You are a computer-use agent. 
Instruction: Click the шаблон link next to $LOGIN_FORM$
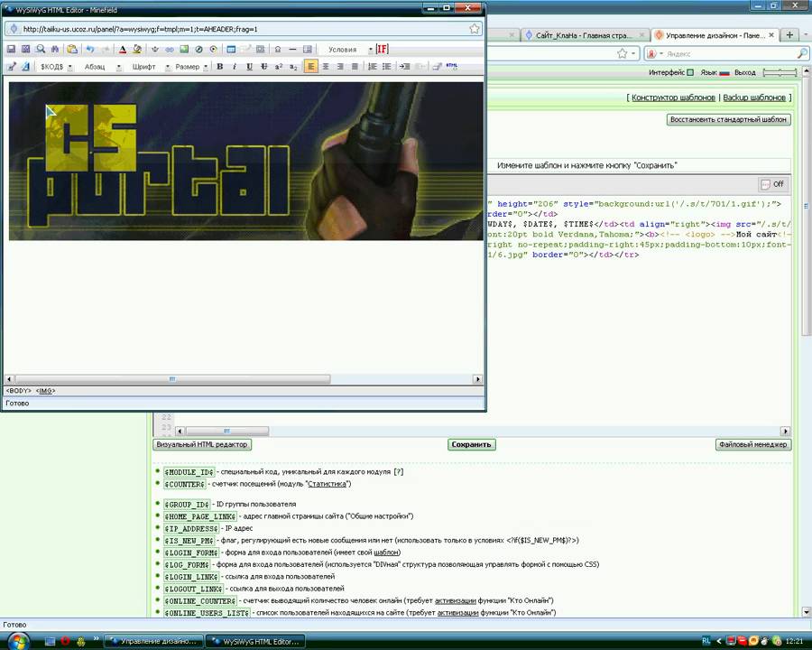coord(386,552)
